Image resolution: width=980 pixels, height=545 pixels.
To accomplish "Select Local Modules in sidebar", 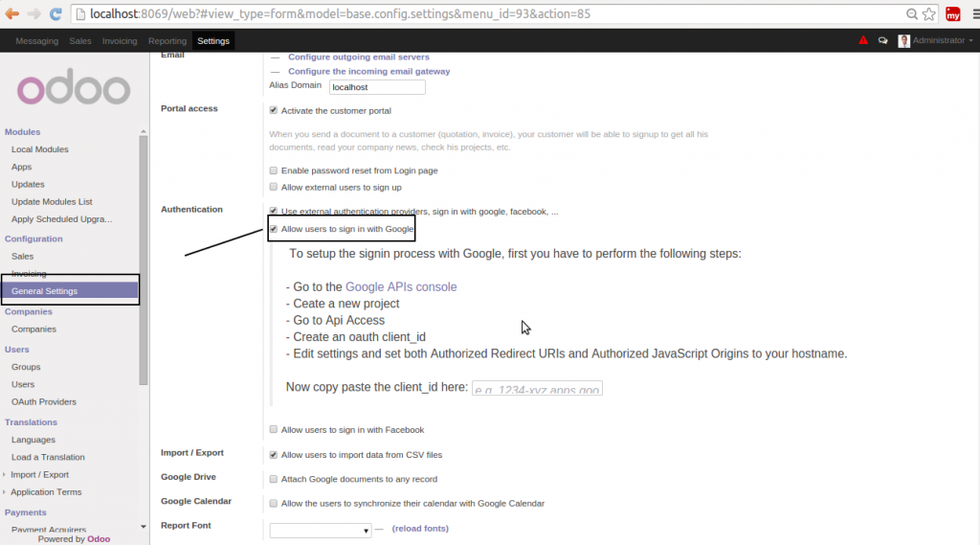I will point(39,149).
